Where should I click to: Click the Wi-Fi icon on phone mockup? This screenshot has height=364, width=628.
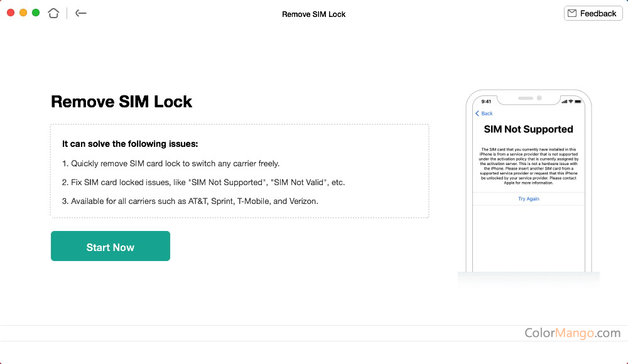[x=571, y=102]
